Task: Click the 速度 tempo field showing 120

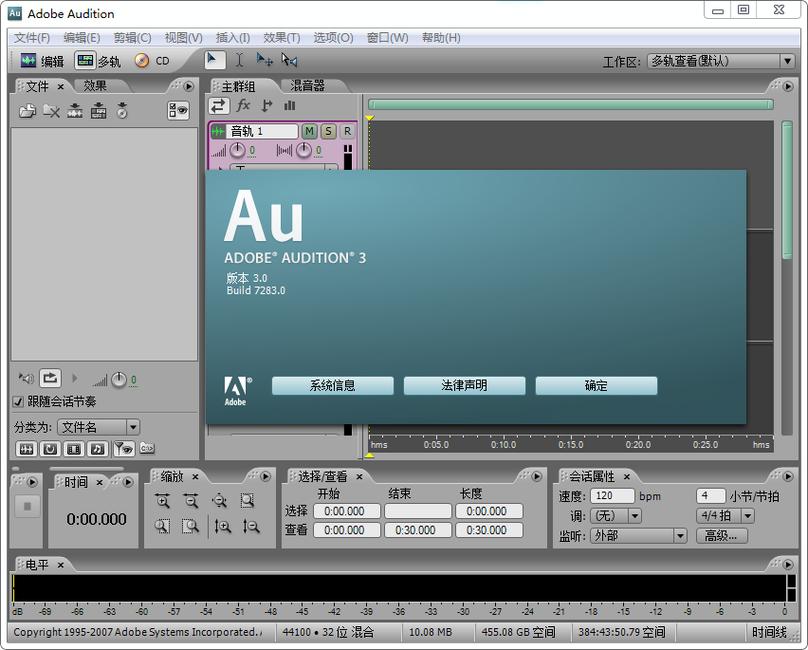Action: tap(612, 496)
